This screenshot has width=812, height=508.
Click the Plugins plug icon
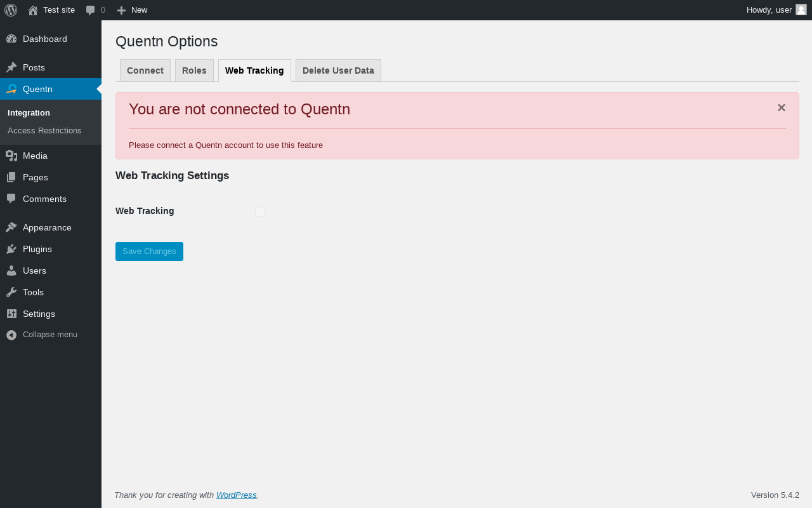[11, 249]
